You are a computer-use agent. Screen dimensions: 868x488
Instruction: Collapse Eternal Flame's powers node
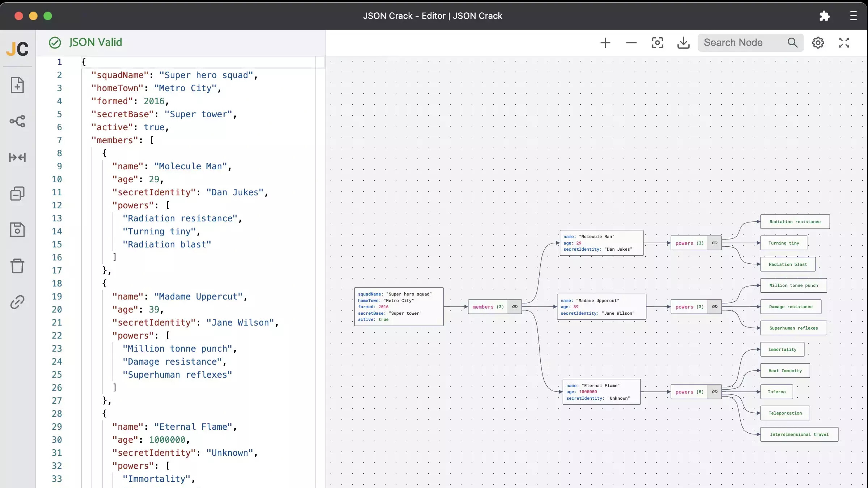pyautogui.click(x=715, y=392)
